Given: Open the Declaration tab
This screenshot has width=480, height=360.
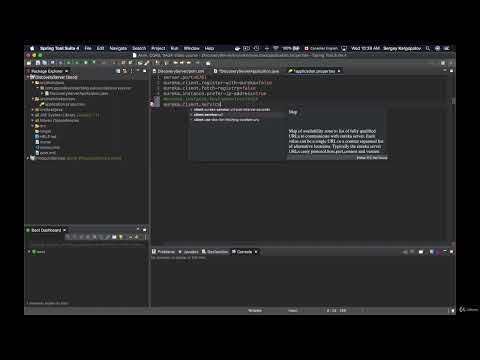Looking at the screenshot, I should coord(215,252).
